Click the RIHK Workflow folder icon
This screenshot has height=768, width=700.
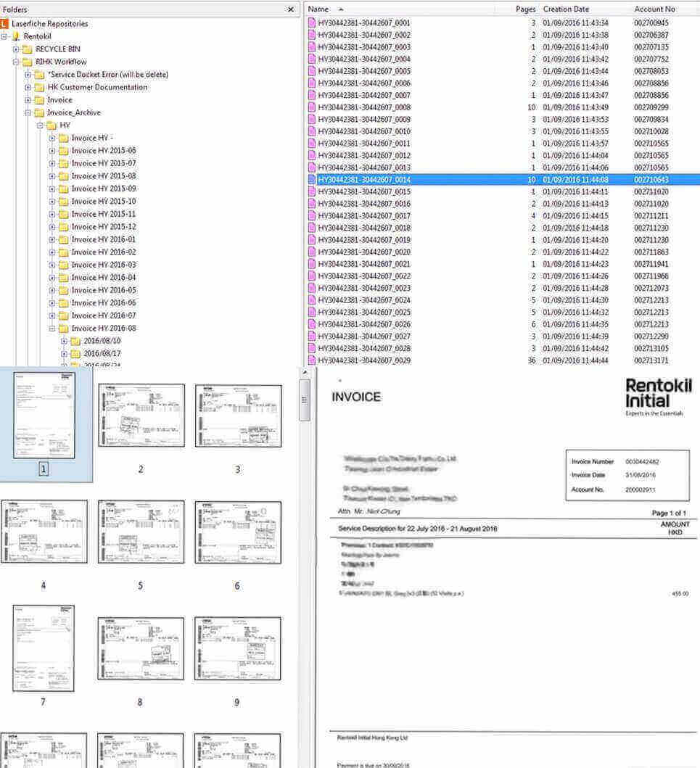coord(28,62)
